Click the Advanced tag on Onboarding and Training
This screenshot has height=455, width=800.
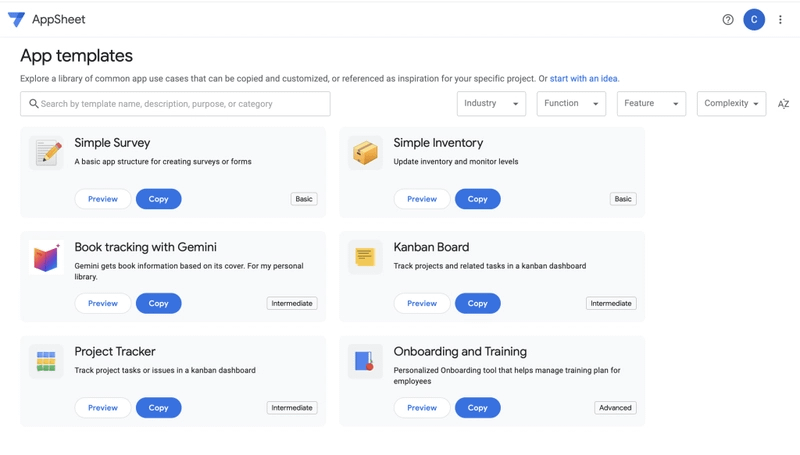(615, 408)
